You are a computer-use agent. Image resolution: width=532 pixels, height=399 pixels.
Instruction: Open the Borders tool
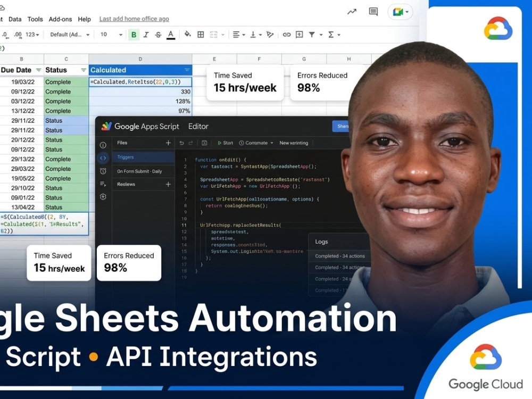point(201,35)
